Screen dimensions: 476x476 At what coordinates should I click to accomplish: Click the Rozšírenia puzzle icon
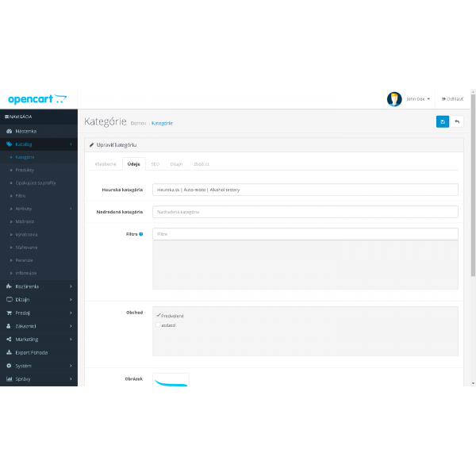tap(9, 286)
